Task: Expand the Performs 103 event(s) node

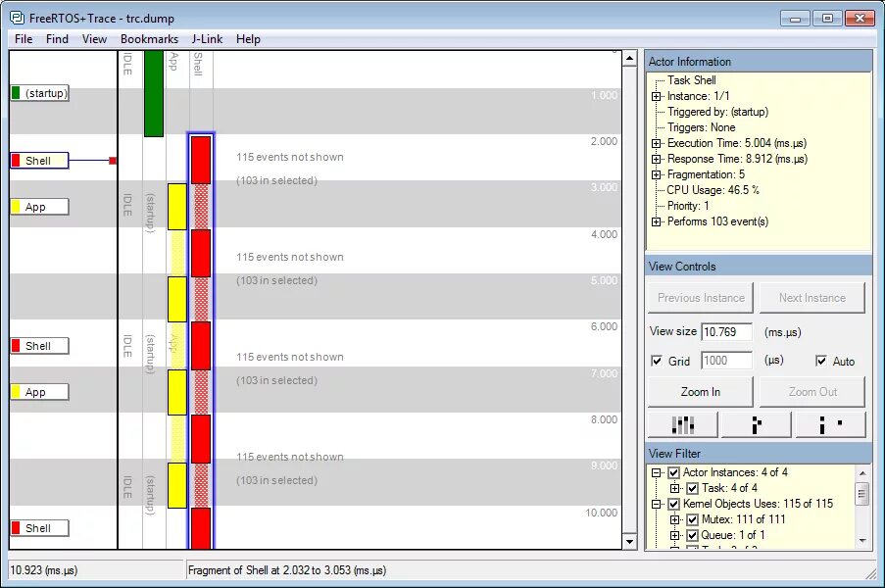Action: 656,221
